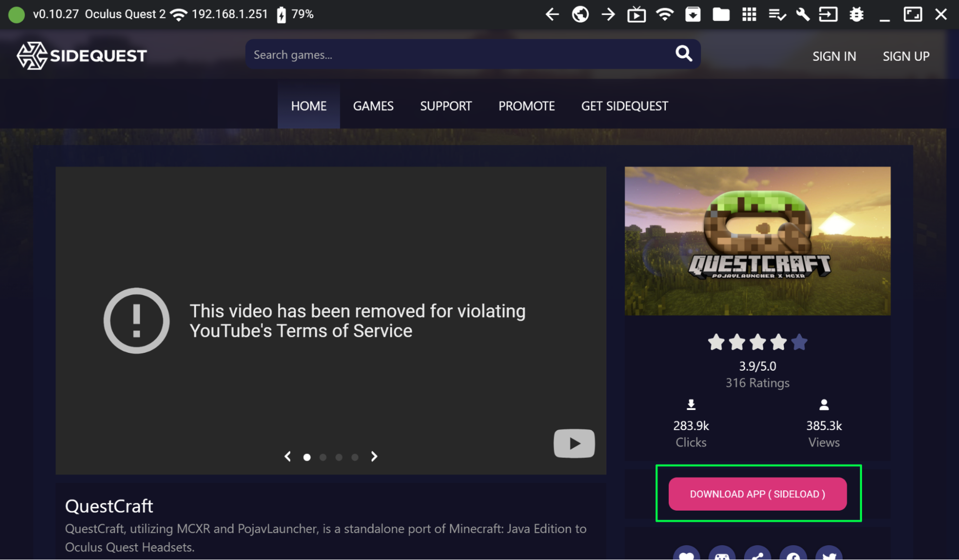The image size is (959, 560).
Task: Click the gamepad controller icon
Action: (722, 554)
